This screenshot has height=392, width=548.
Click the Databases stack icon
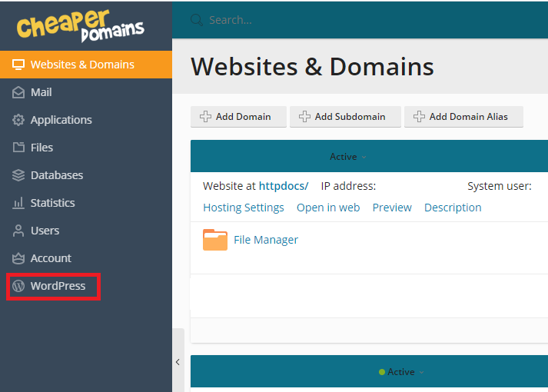pos(18,175)
